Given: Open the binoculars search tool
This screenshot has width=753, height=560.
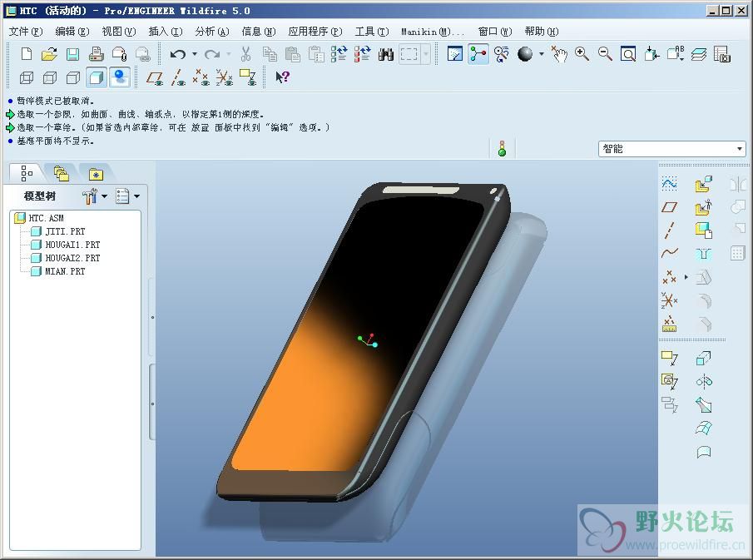Looking at the screenshot, I should pyautogui.click(x=385, y=54).
